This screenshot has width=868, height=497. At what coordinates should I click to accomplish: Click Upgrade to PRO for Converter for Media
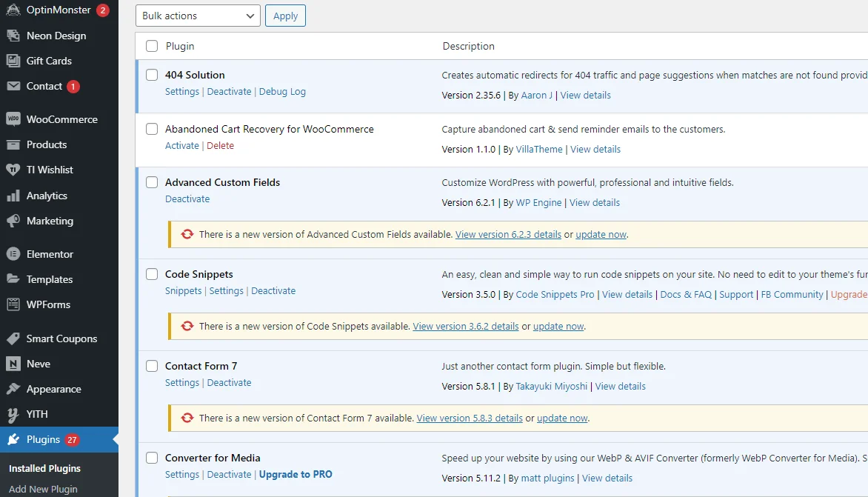(x=296, y=475)
